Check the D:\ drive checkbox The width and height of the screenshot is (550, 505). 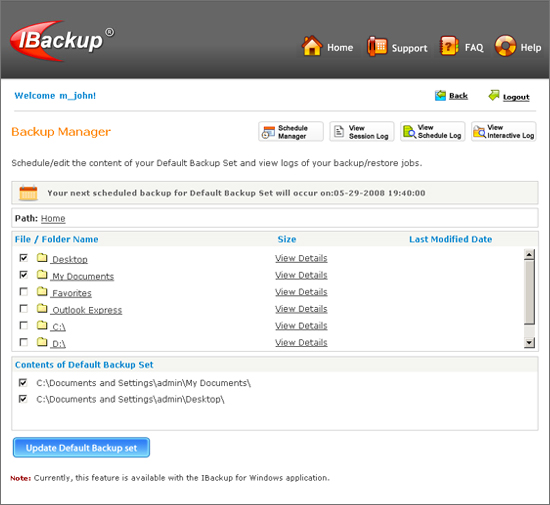coord(24,342)
